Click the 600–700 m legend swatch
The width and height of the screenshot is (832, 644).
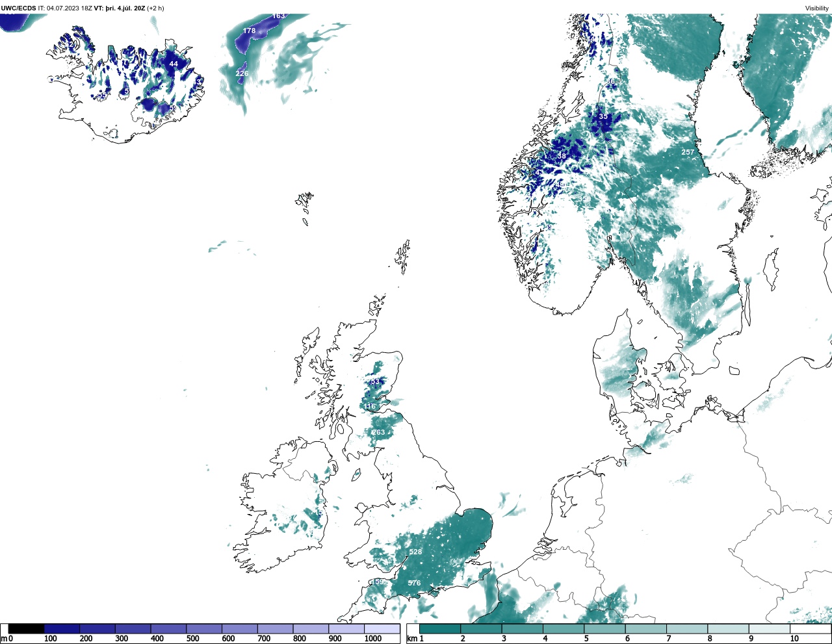240,629
